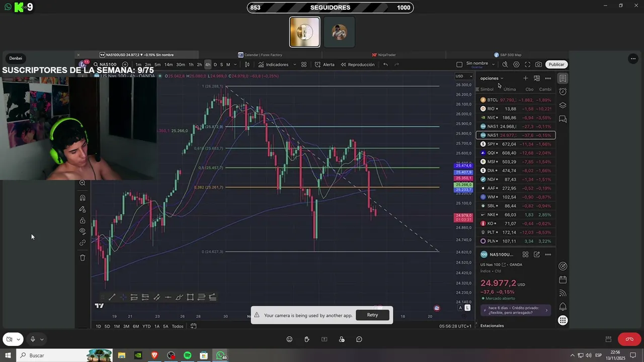
Task: Open the chats icon in the right sidebar
Action: coord(563,119)
